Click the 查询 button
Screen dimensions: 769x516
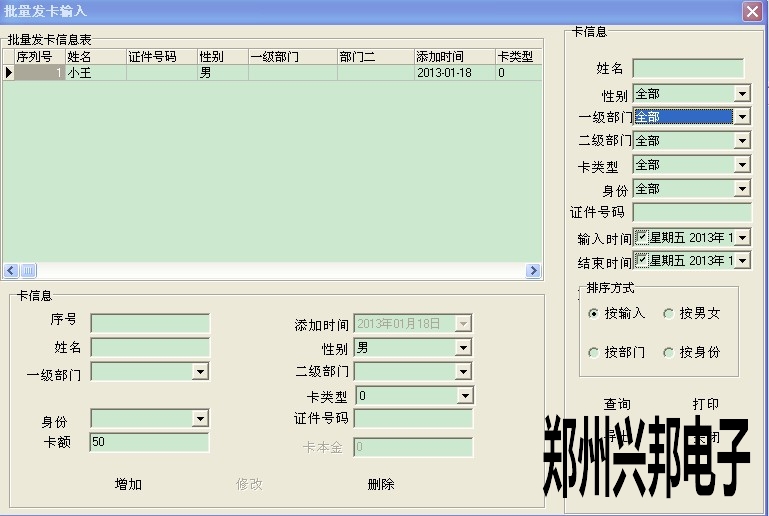click(617, 404)
